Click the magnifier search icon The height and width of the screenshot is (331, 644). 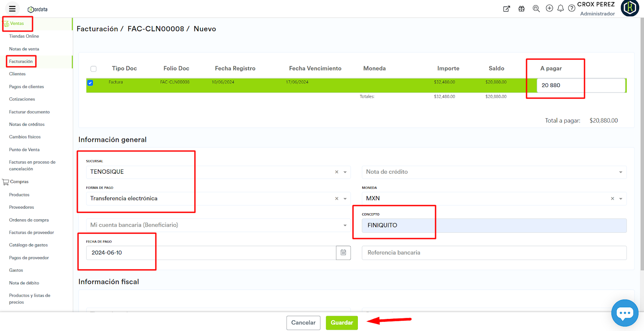pyautogui.click(x=536, y=9)
